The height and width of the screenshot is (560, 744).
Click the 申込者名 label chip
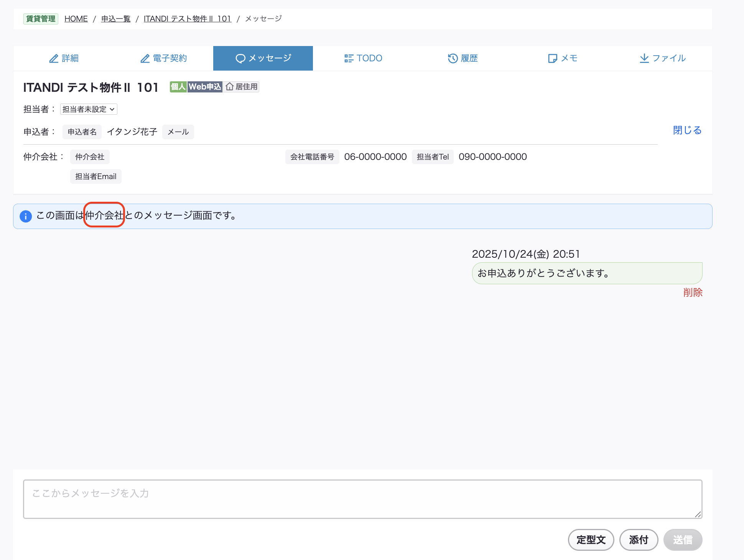[x=82, y=132]
